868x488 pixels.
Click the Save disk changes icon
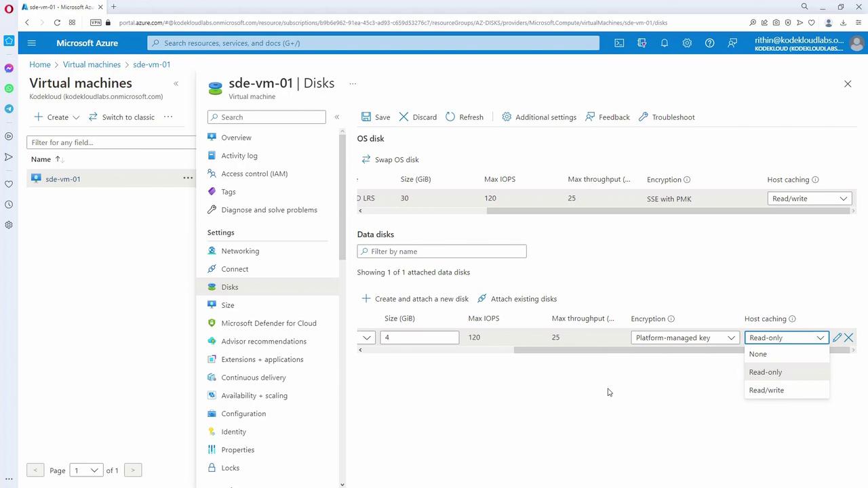(x=366, y=117)
